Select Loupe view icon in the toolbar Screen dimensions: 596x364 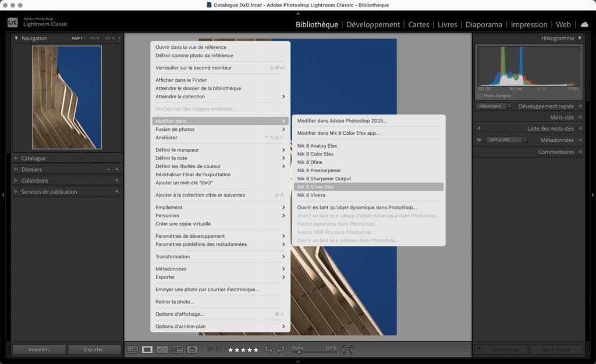147,349
